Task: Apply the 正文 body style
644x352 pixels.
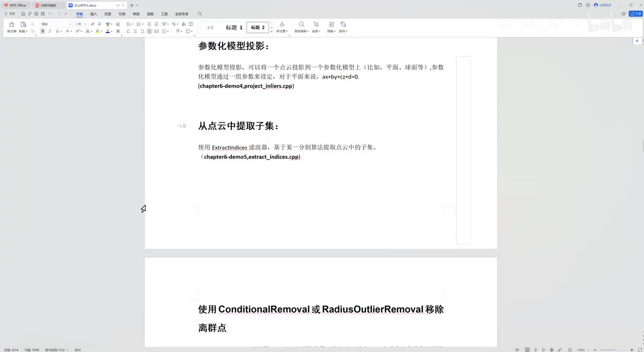Action: [x=210, y=28]
